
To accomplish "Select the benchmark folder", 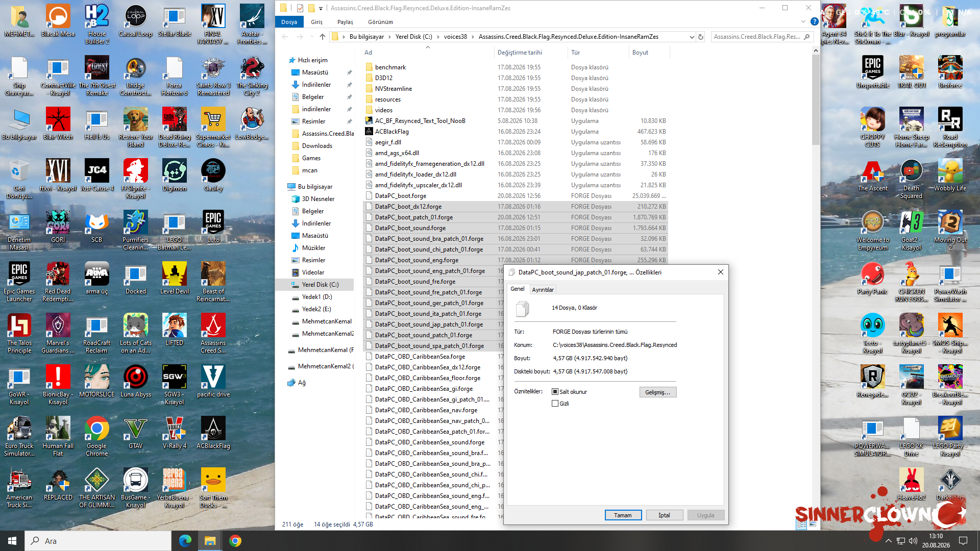I will pyautogui.click(x=390, y=67).
